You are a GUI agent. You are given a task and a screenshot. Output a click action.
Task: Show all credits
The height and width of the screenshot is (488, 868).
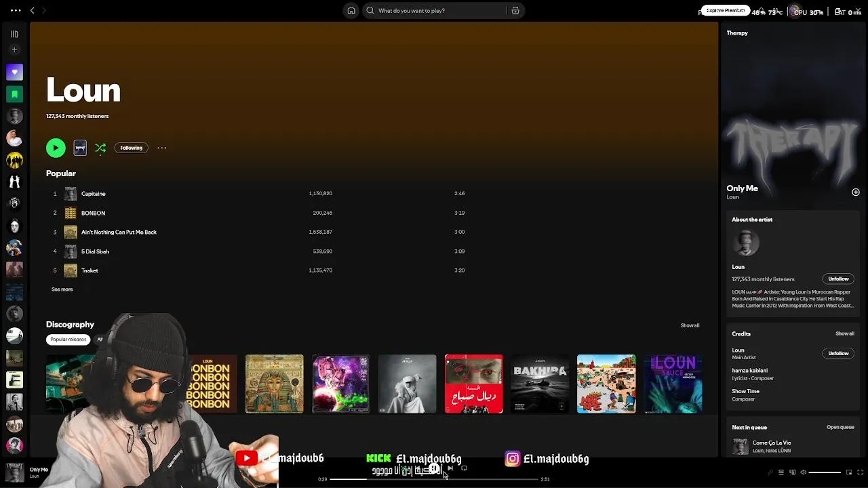click(844, 334)
